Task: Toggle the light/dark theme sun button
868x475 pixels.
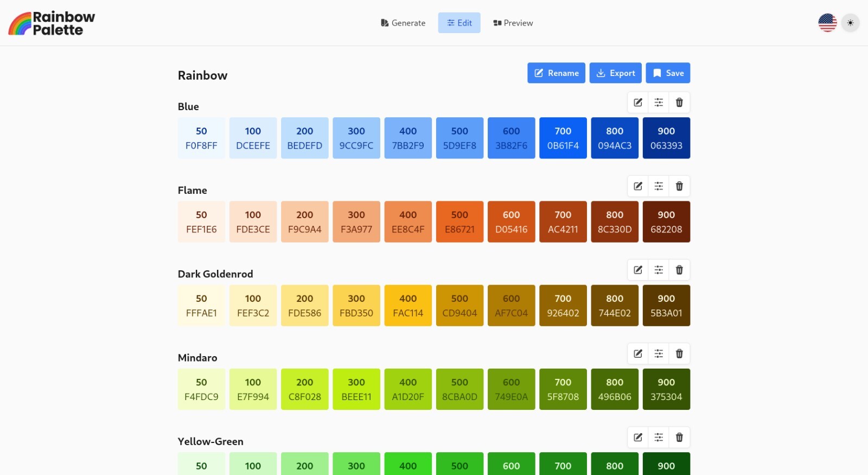Action: tap(850, 23)
